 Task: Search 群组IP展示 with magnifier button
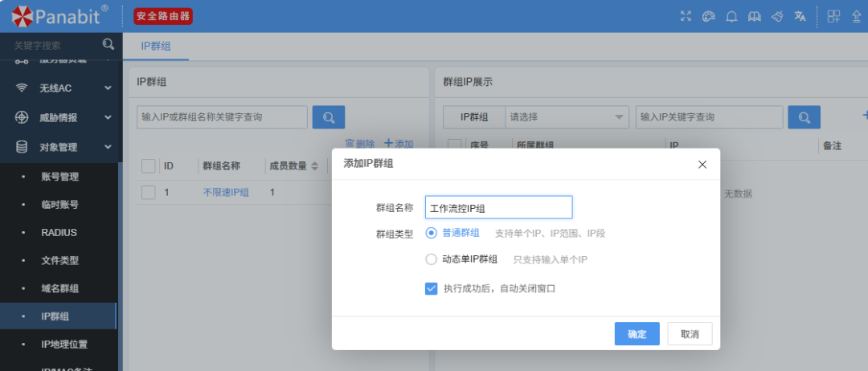pos(805,117)
